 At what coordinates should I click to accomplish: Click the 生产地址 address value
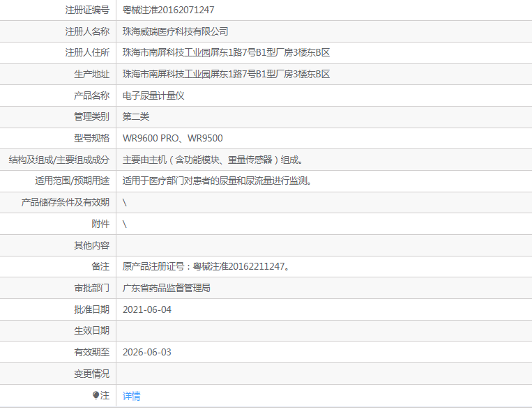tap(226, 74)
